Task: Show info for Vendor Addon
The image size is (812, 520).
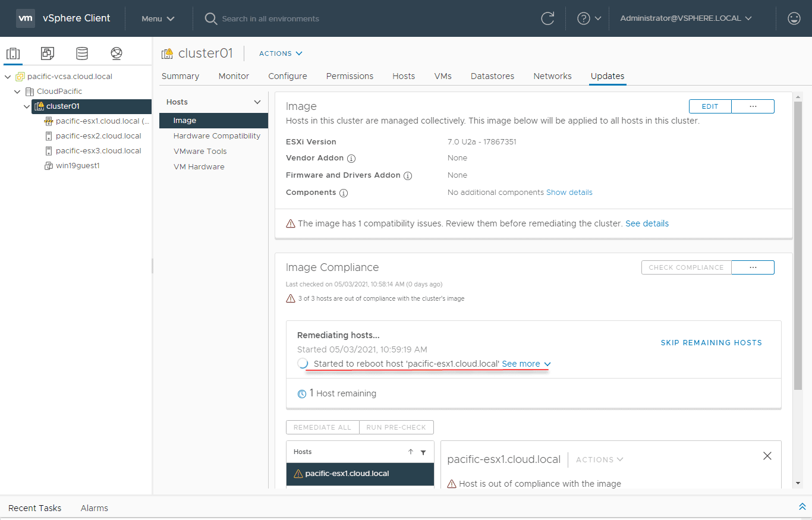Action: coord(351,159)
